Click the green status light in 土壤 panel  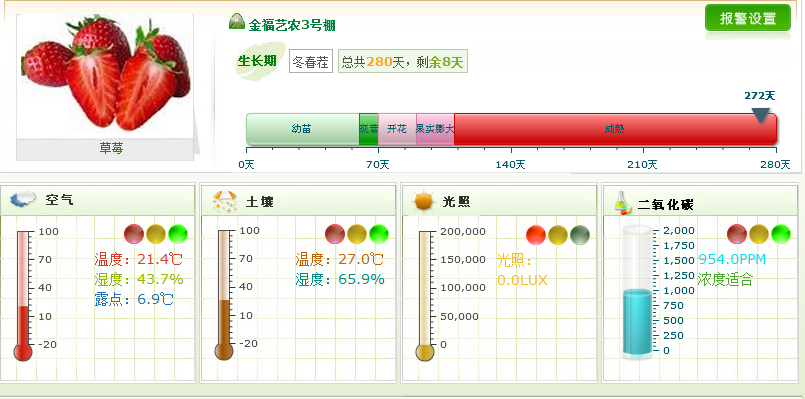pyautogui.click(x=379, y=234)
